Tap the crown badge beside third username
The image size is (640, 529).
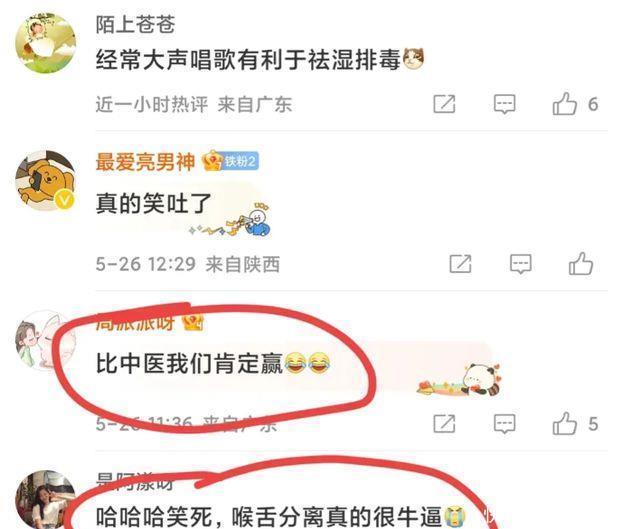click(x=193, y=322)
